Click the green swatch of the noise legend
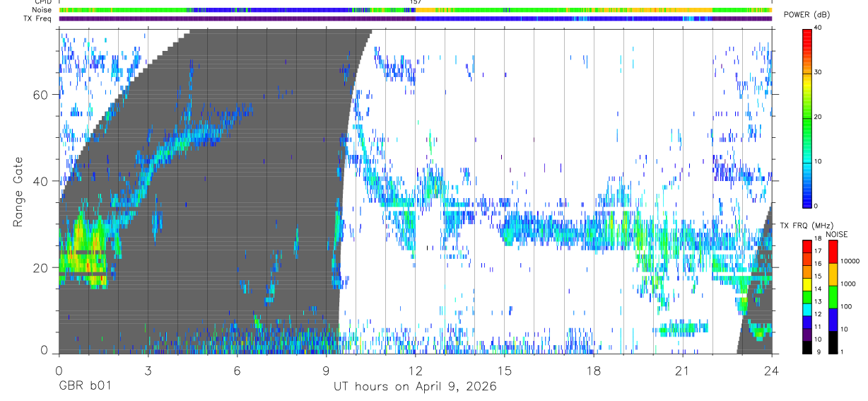 tap(833, 297)
